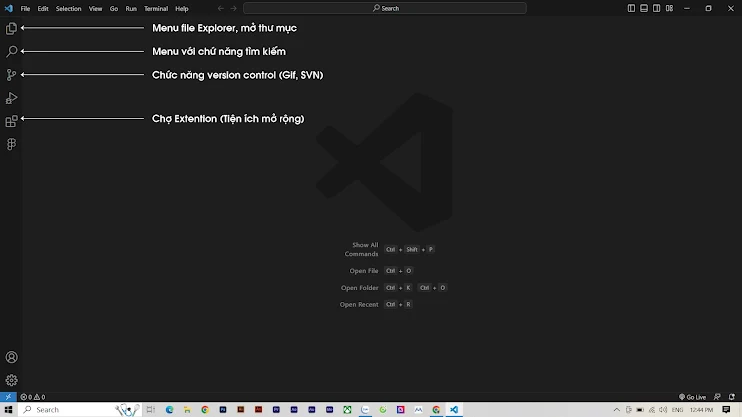This screenshot has height=417, width=742.
Task: Click the Go Forward navigation arrow
Action: coord(234,8)
